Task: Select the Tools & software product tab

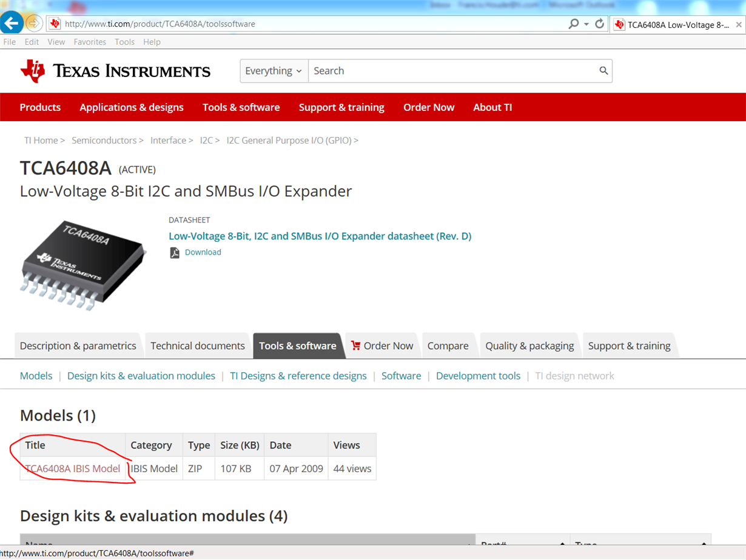Action: click(298, 345)
